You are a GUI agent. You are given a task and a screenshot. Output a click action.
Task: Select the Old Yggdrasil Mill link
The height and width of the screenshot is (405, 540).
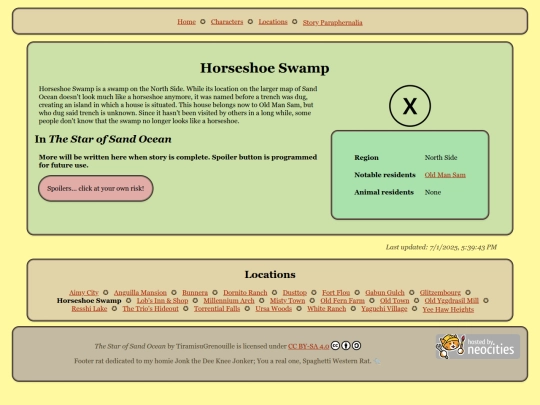(451, 301)
